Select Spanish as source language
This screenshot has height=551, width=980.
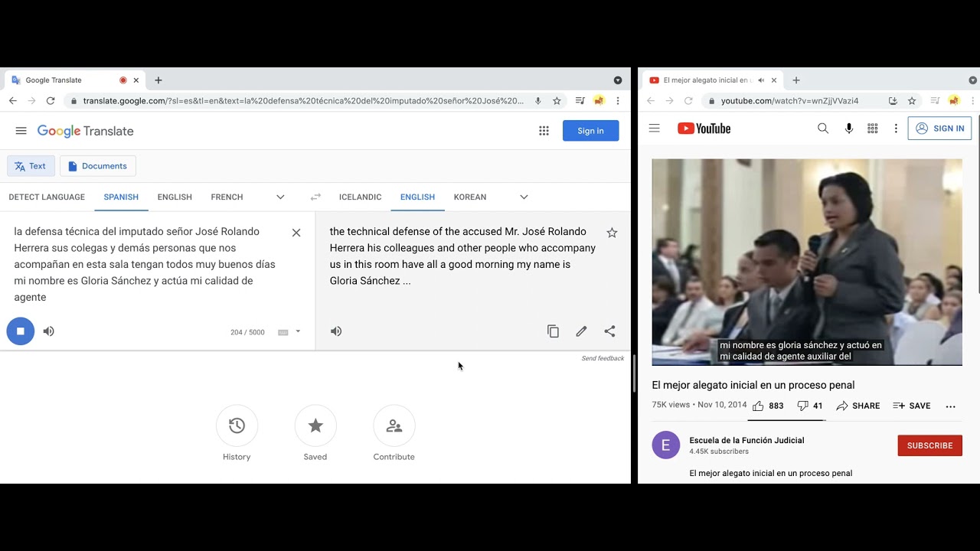[121, 197]
